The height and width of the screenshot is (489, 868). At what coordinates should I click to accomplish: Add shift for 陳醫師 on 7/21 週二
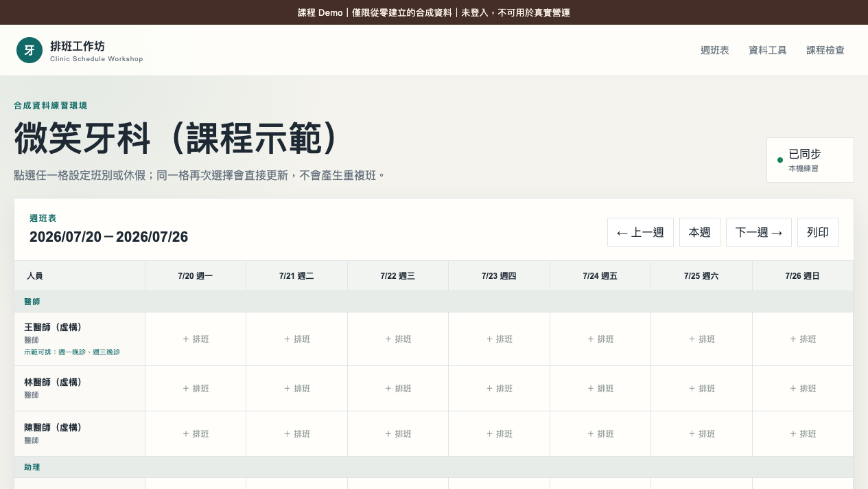click(x=297, y=434)
